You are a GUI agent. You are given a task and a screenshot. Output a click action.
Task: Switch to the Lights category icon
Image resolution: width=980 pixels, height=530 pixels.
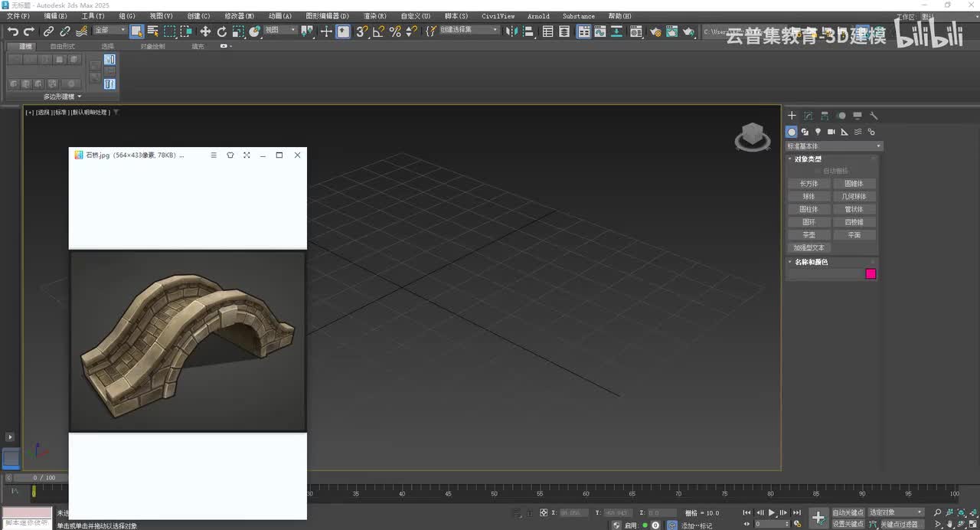pos(818,132)
